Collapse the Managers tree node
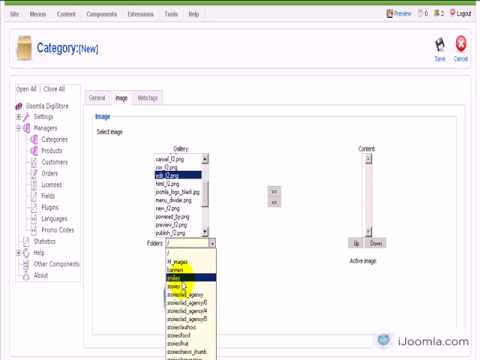This screenshot has width=480, height=360. coord(19,128)
